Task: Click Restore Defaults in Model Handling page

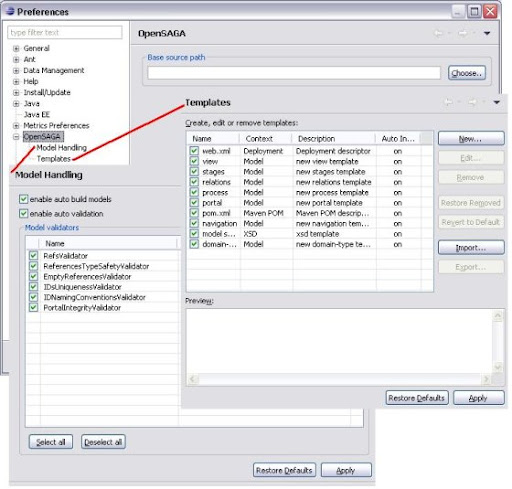Action: click(x=284, y=470)
